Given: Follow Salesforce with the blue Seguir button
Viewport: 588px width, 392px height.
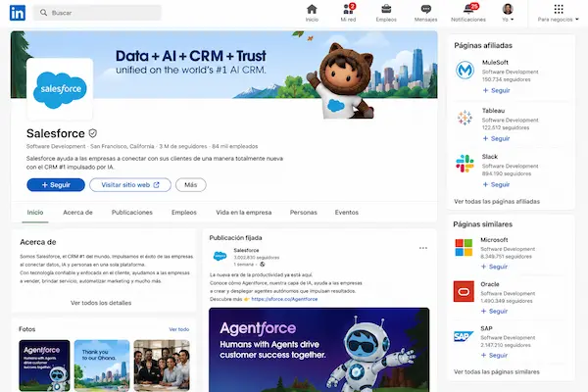Looking at the screenshot, I should tap(56, 185).
